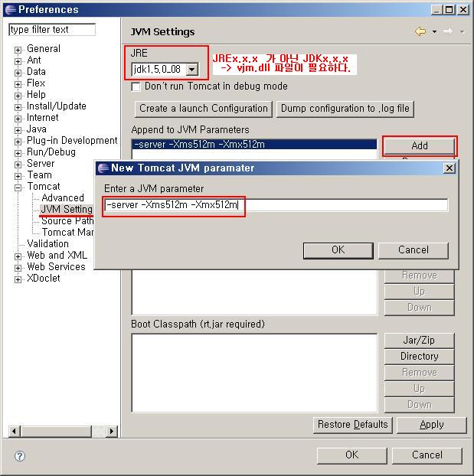Open the back history dropdown arrow
The image size is (474, 476).
pyautogui.click(x=434, y=31)
